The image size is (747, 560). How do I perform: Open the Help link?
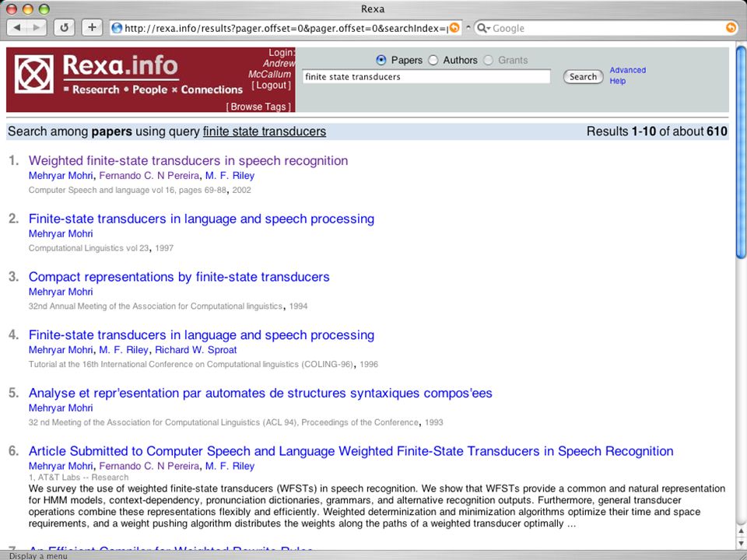point(617,81)
